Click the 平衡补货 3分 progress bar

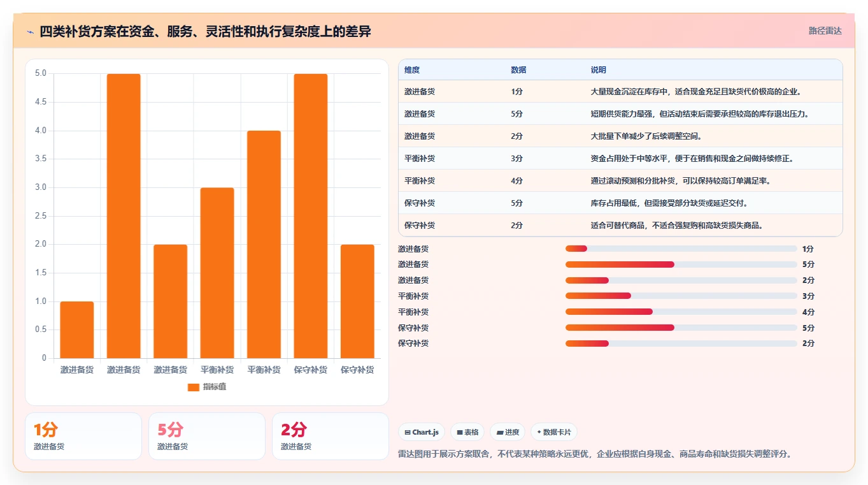(681, 296)
